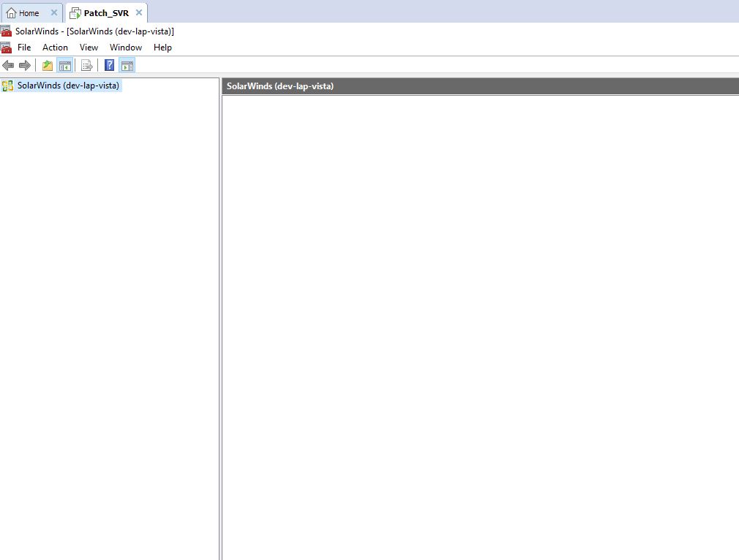The height and width of the screenshot is (560, 739).
Task: Click the SolarWinds tree node icon
Action: (7, 86)
